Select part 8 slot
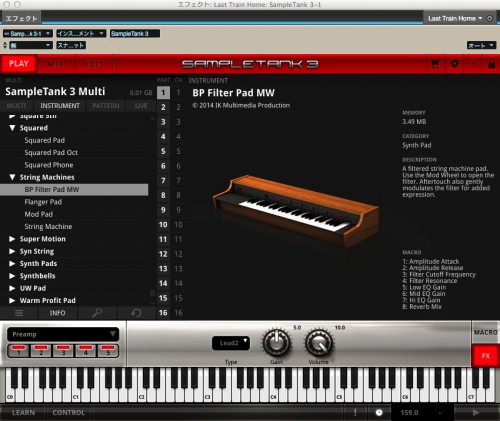500x421 pixels. pos(163,195)
